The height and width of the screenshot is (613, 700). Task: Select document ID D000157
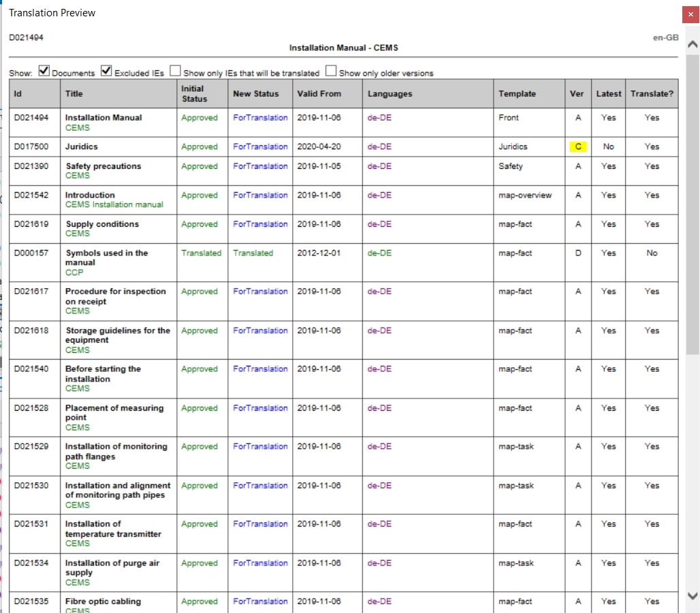[x=31, y=253]
